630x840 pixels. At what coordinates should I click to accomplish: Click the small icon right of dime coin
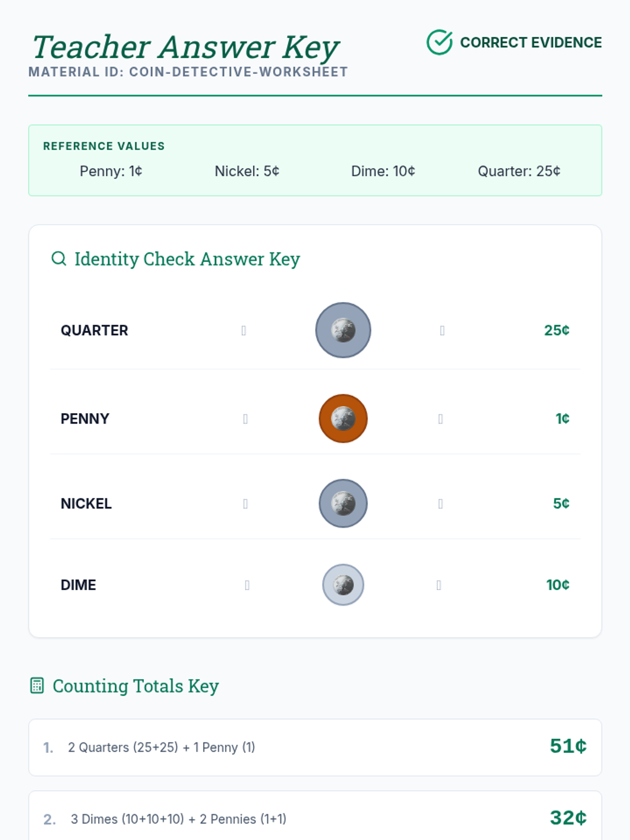tap(439, 585)
